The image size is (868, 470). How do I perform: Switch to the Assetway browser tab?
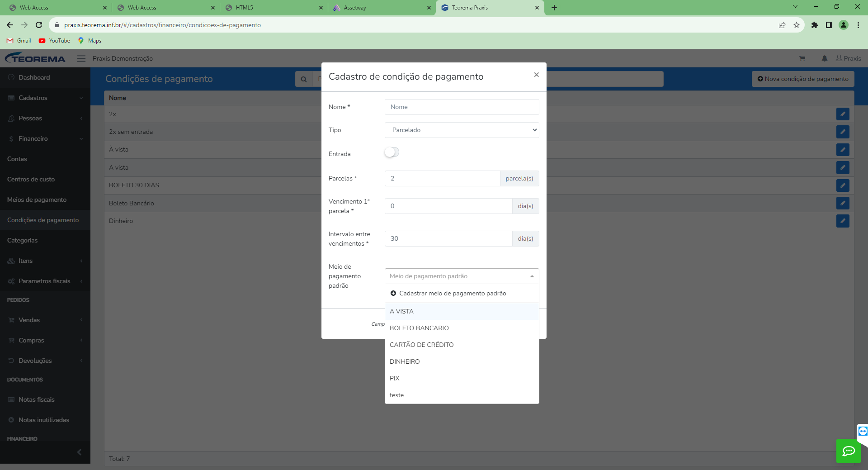[382, 8]
